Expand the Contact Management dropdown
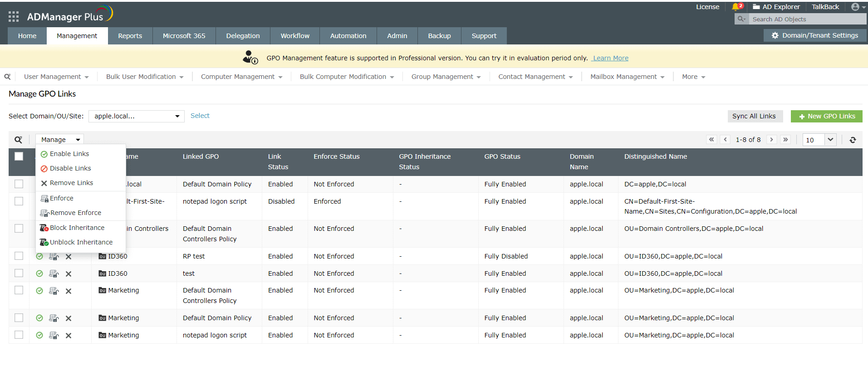This screenshot has width=868, height=366. [x=535, y=77]
